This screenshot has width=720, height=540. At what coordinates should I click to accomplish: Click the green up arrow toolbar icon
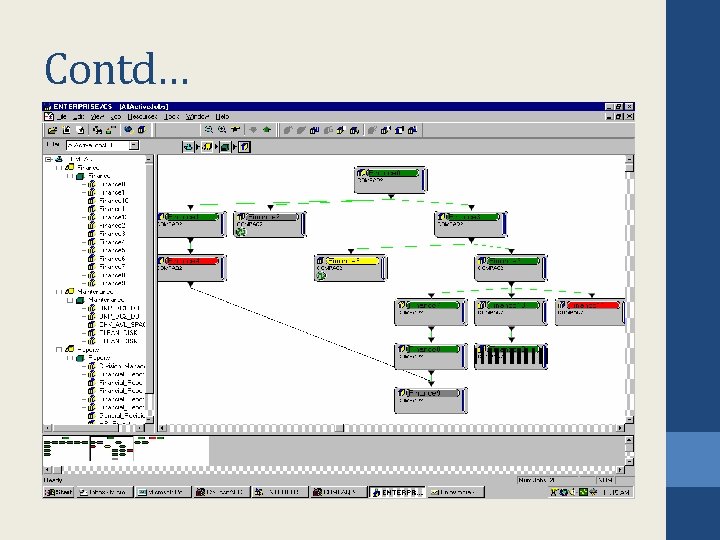click(x=267, y=130)
